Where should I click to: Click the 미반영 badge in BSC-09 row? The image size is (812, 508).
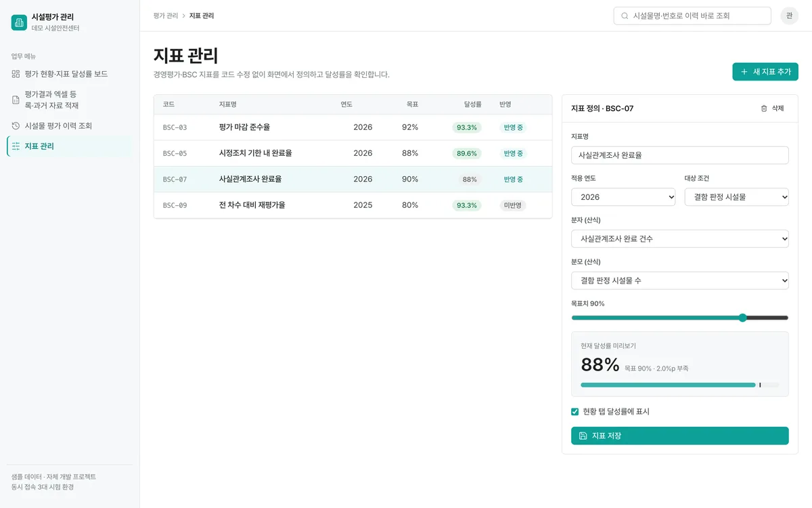(x=512, y=205)
